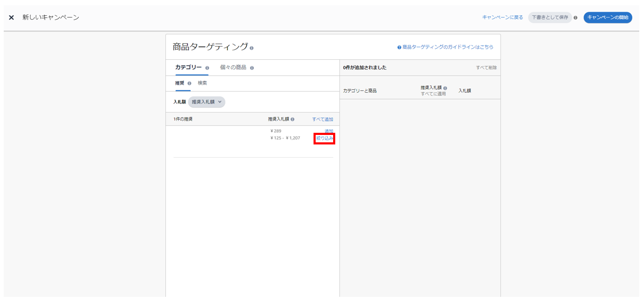Screen dimensions: 644x300
Task: Click the info icon beside 下書きとして保存
Action: (576, 17)
